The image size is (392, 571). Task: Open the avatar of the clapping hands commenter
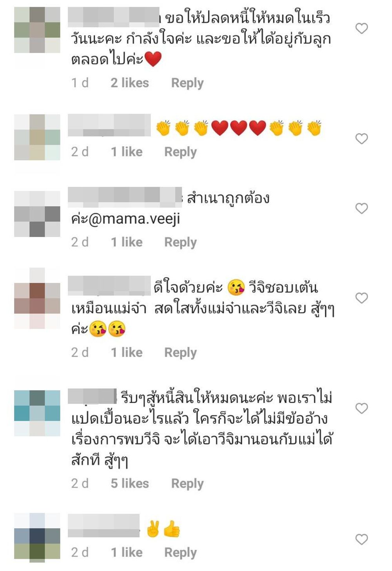(x=37, y=137)
